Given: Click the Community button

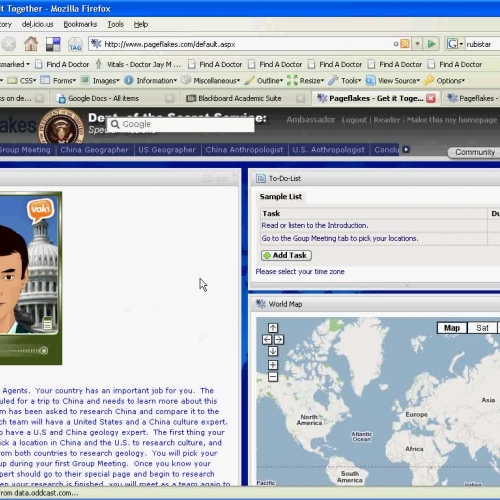Looking at the screenshot, I should tap(475, 152).
